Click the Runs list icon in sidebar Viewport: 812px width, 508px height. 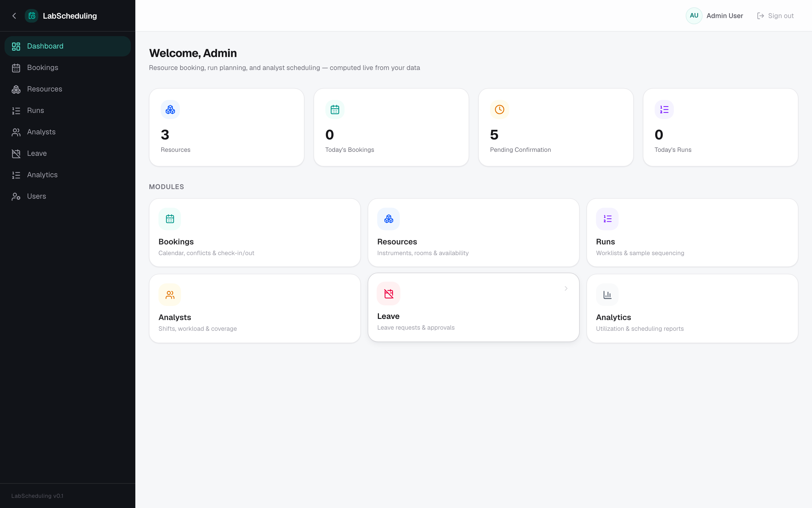[x=16, y=111]
